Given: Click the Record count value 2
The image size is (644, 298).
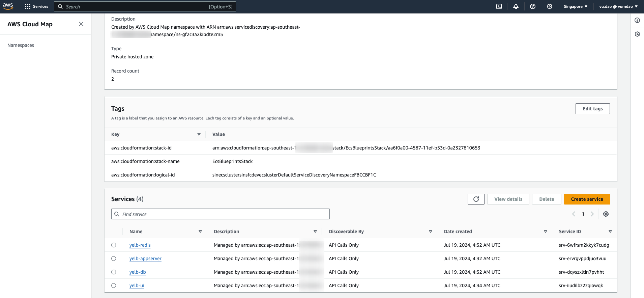Looking at the screenshot, I should [113, 79].
